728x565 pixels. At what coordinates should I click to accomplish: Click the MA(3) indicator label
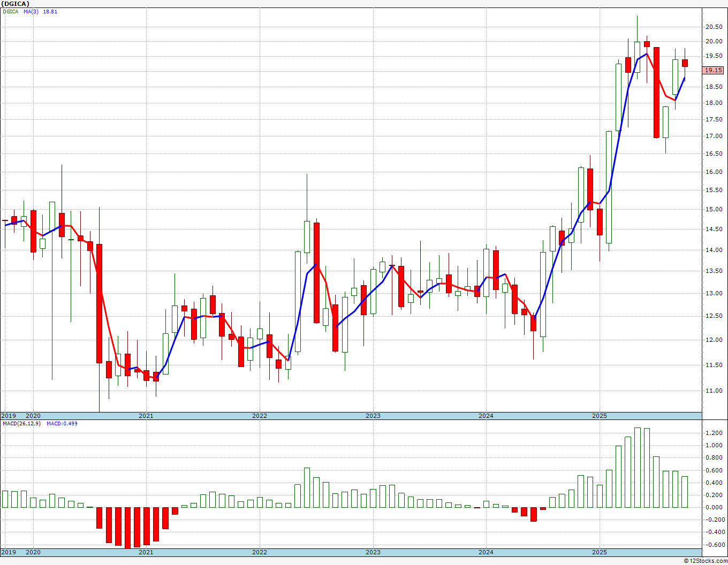pyautogui.click(x=31, y=12)
